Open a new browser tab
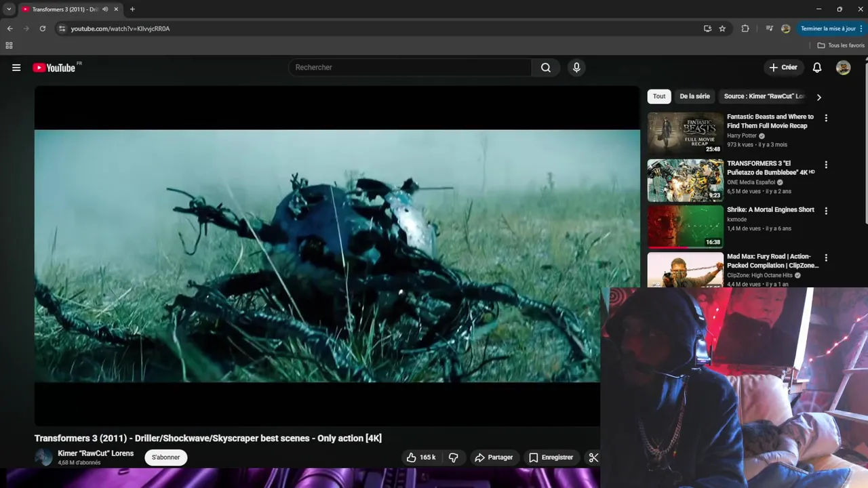868x488 pixels. (x=132, y=9)
